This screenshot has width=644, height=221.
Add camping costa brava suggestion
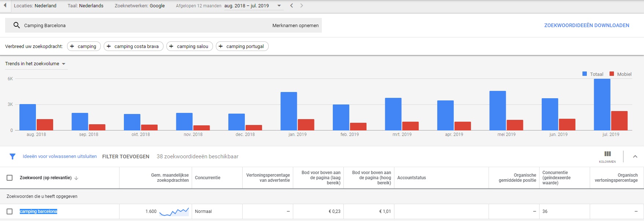click(133, 46)
